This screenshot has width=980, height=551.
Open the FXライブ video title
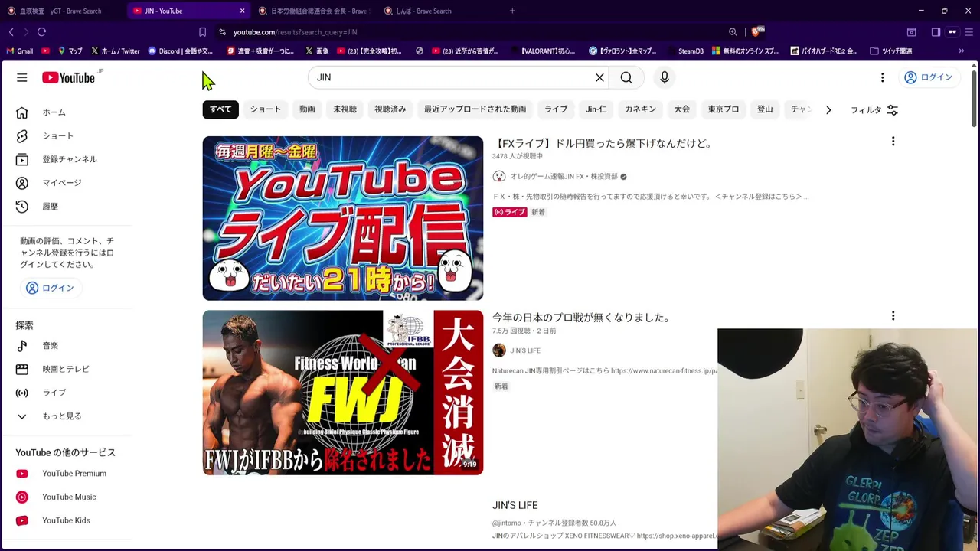point(603,143)
